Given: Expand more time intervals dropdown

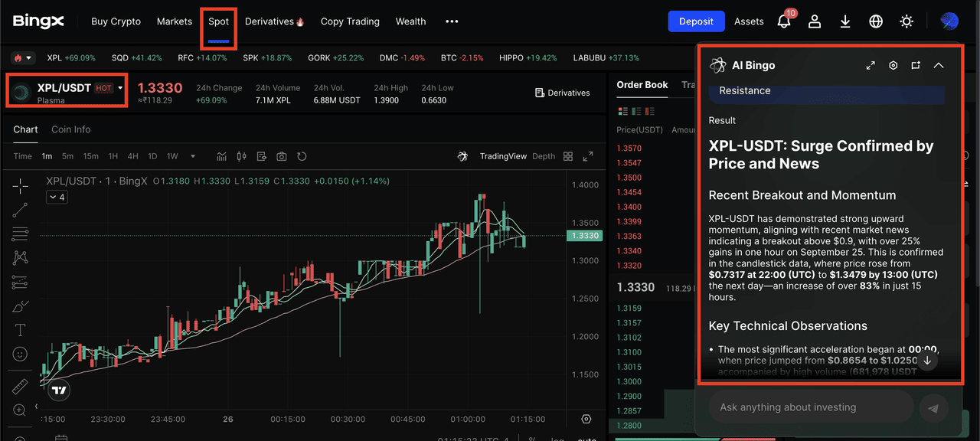Looking at the screenshot, I should click(193, 156).
